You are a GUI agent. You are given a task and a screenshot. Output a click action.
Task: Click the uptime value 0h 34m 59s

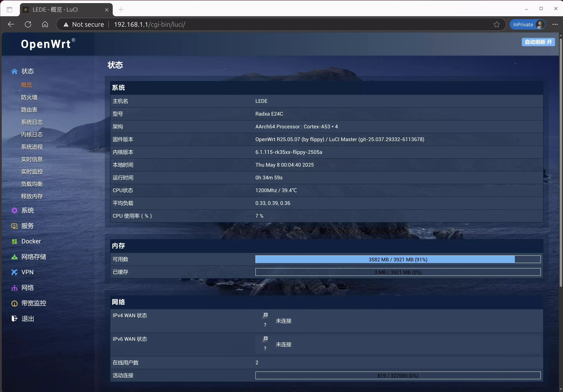point(269,178)
